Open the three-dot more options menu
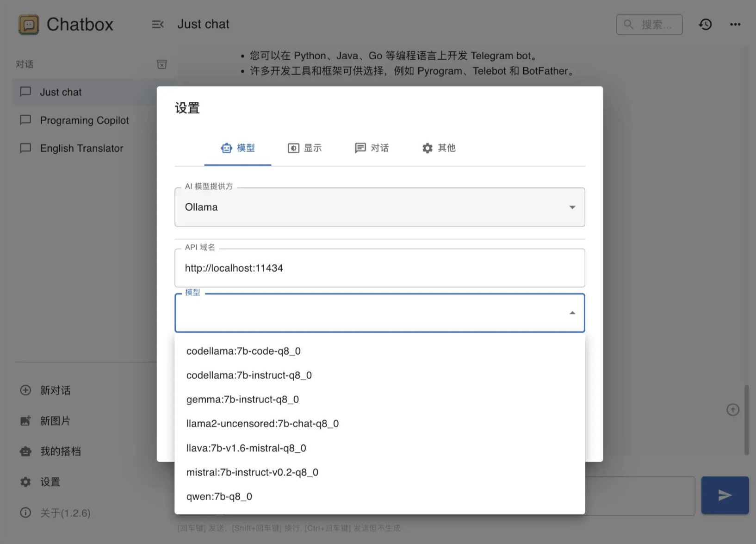This screenshot has width=756, height=544. pyautogui.click(x=735, y=24)
